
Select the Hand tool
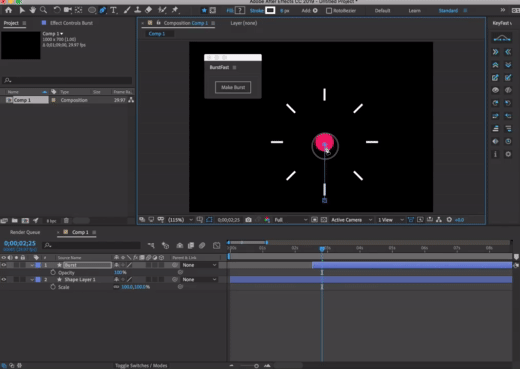pyautogui.click(x=33, y=10)
